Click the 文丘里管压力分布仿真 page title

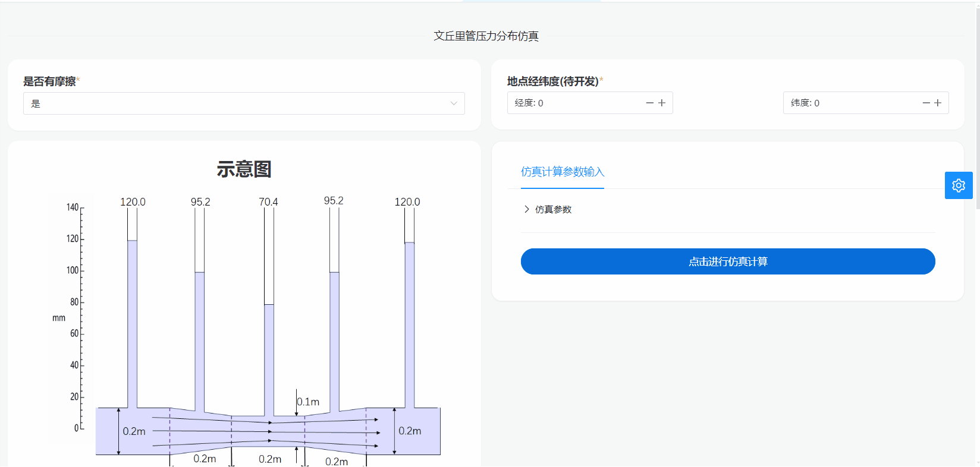tap(486, 36)
